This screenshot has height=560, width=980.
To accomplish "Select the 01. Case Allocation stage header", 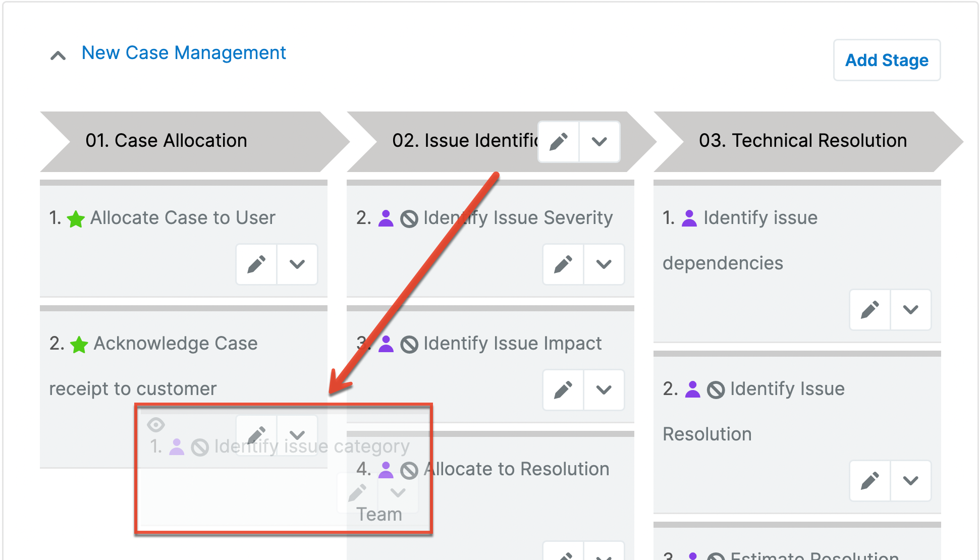I will tap(167, 141).
